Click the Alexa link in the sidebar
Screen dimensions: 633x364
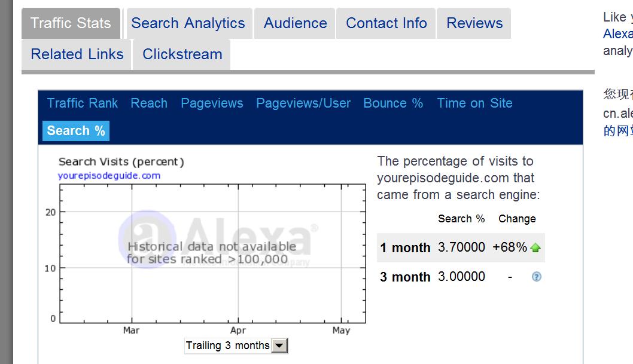618,34
